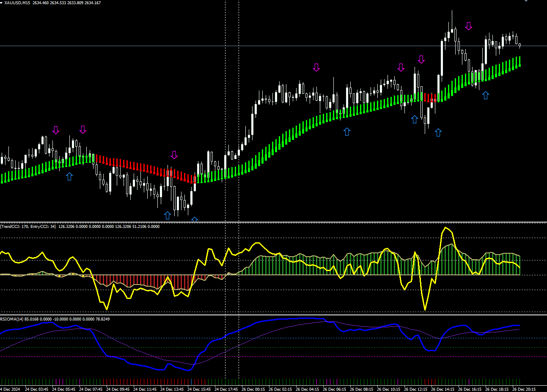Click the 26 Dec 08:15 time label
547x392 pixels.
tap(361, 389)
